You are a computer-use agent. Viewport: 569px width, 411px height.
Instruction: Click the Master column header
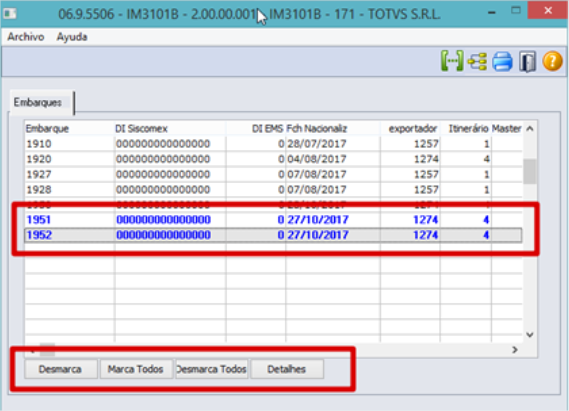pyautogui.click(x=507, y=128)
